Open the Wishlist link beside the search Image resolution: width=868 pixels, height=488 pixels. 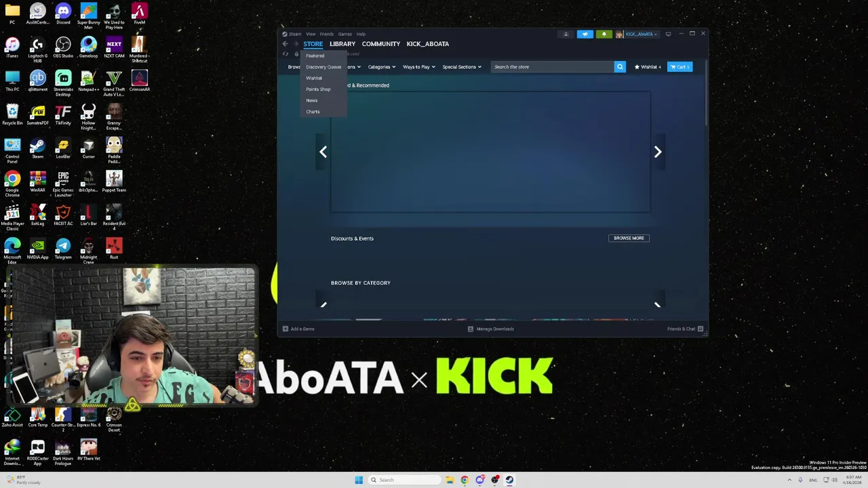(x=648, y=67)
